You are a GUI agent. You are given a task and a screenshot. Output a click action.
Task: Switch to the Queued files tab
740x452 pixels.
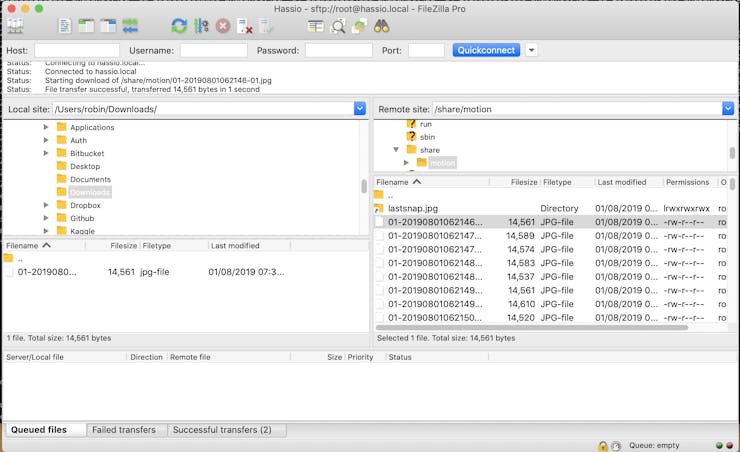46,430
